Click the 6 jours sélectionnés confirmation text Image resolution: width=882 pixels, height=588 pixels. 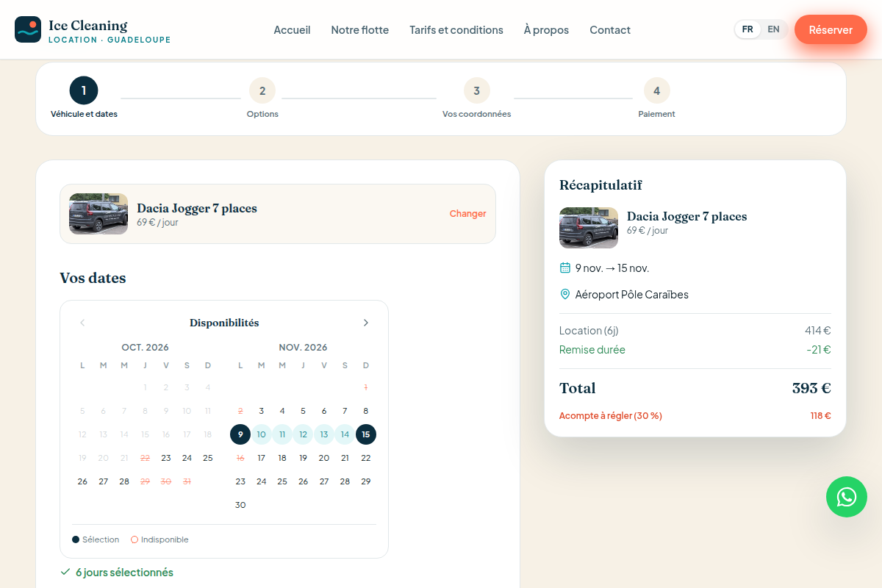click(124, 572)
